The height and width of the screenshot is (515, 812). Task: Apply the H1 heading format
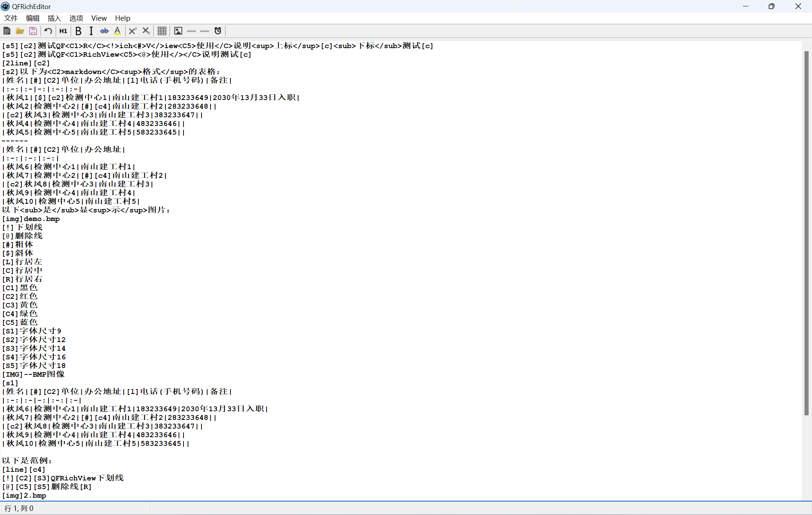coord(63,31)
